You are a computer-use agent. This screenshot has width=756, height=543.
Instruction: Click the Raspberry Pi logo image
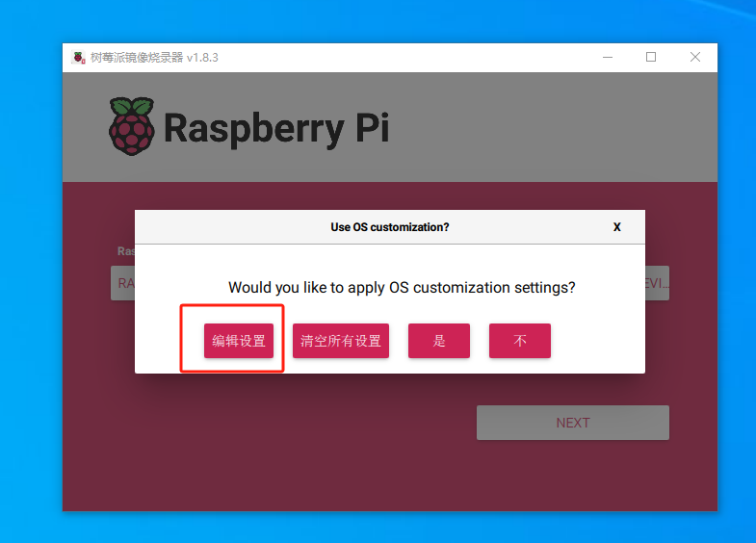(x=131, y=126)
